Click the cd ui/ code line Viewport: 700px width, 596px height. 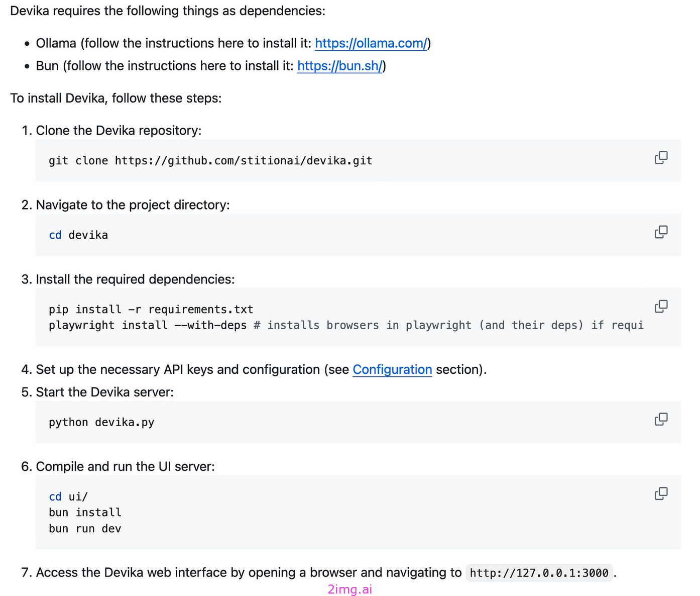point(68,496)
